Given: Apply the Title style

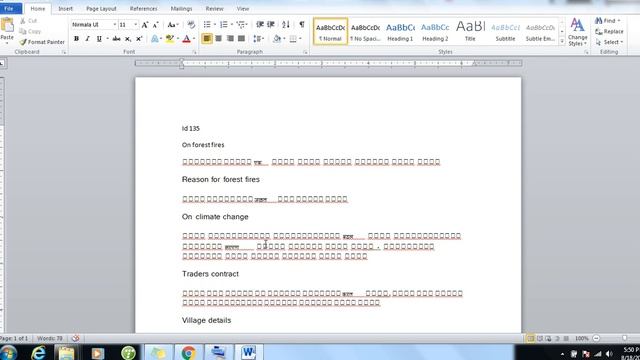Looking at the screenshot, I should [470, 31].
